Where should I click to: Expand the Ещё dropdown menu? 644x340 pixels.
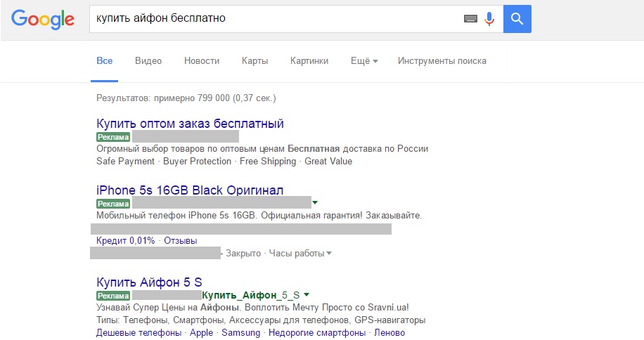[x=364, y=60]
